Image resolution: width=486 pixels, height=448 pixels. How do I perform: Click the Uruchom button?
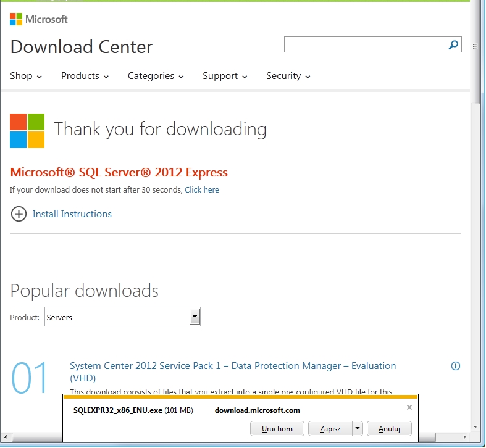click(277, 428)
